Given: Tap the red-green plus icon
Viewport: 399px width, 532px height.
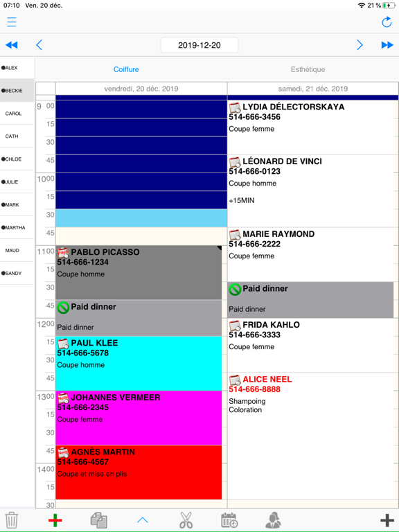Looking at the screenshot, I should click(x=55, y=520).
